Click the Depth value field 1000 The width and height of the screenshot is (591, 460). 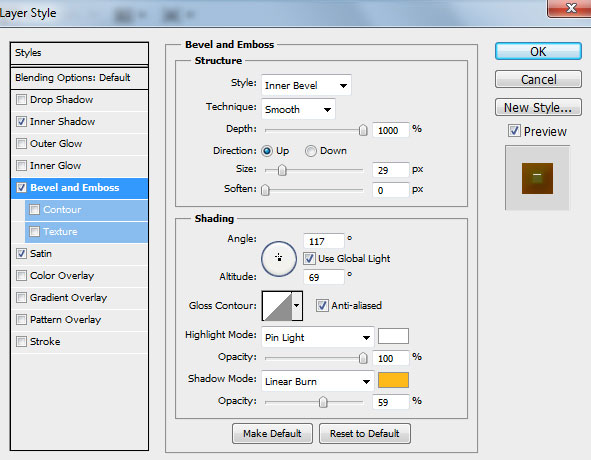coord(390,130)
